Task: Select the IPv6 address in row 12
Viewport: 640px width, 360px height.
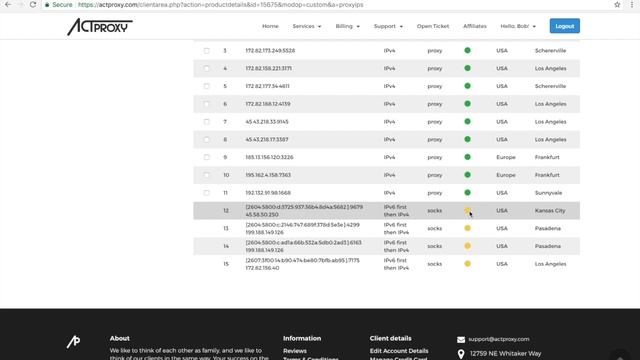Action: 304,207
